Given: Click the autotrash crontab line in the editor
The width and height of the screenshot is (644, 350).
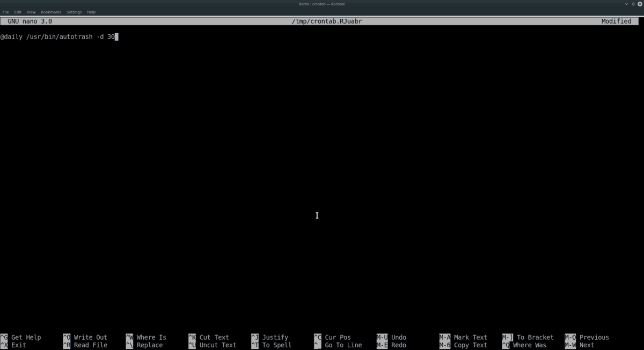Looking at the screenshot, I should pyautogui.click(x=59, y=36).
